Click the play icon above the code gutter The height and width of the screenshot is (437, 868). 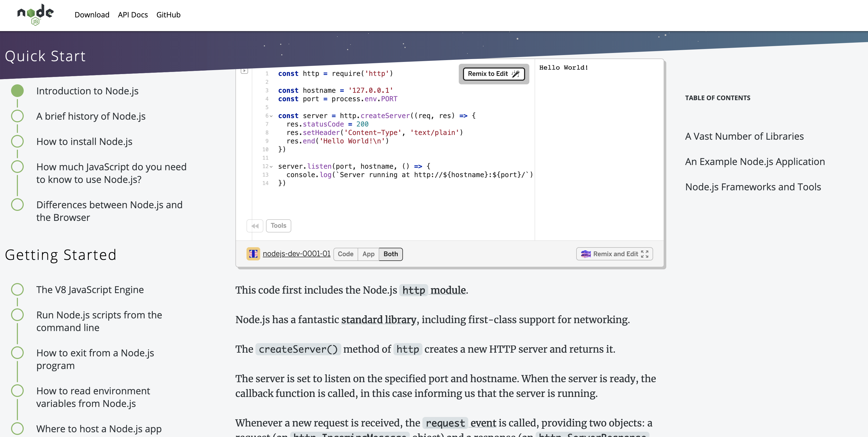(x=244, y=71)
